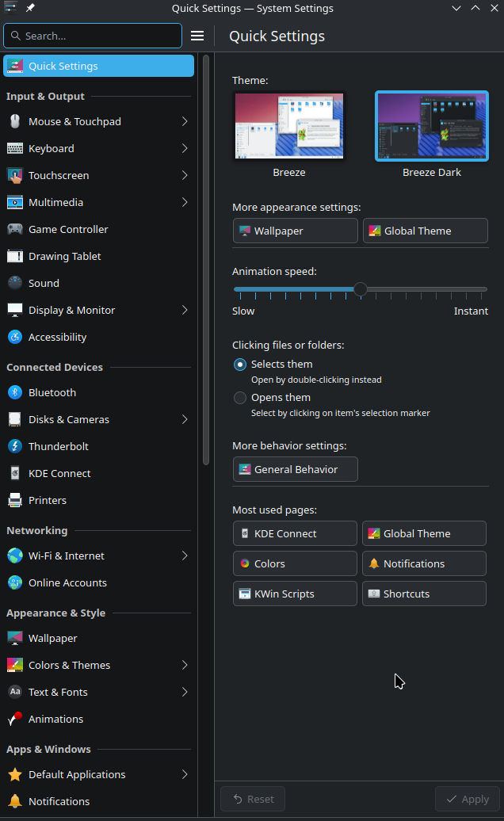Click the Sound speaker icon

14,283
